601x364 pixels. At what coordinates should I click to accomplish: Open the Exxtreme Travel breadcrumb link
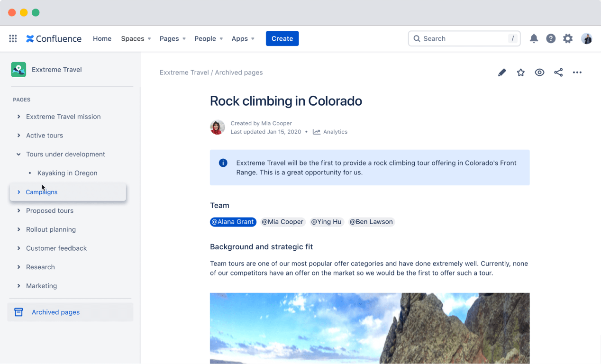pos(184,72)
